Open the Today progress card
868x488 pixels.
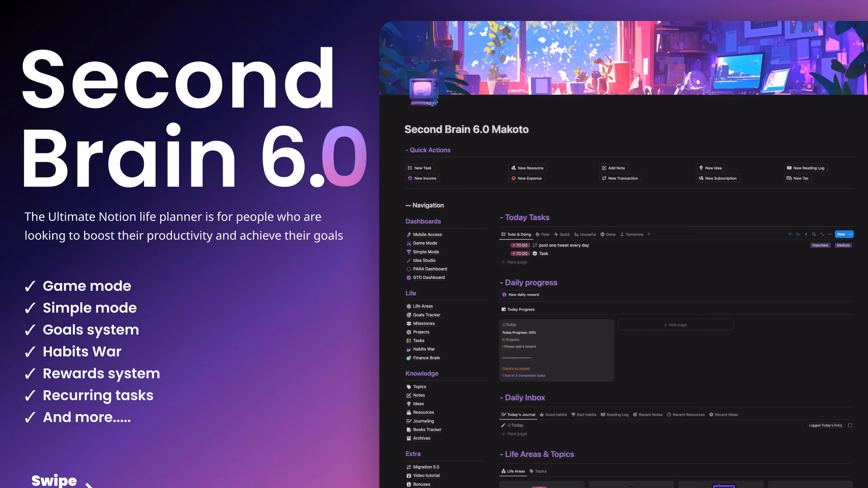pyautogui.click(x=556, y=350)
